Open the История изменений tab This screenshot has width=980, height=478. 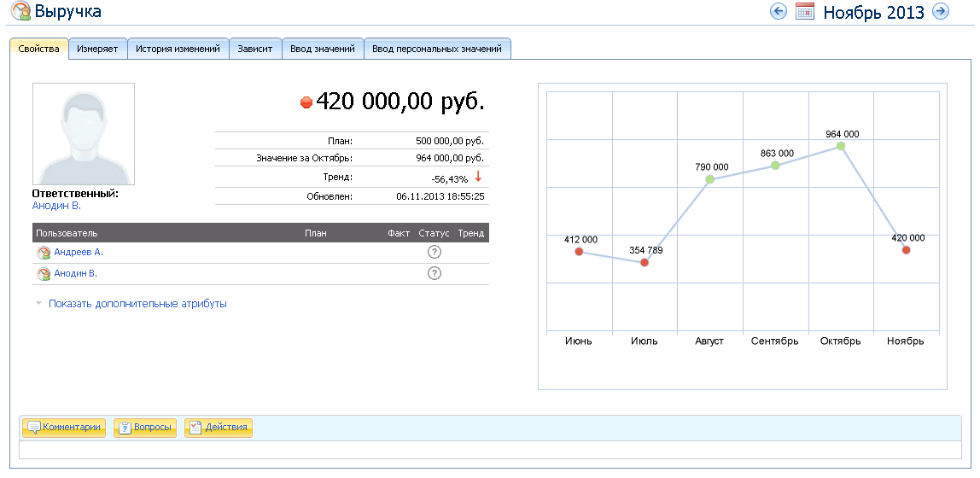(x=178, y=50)
